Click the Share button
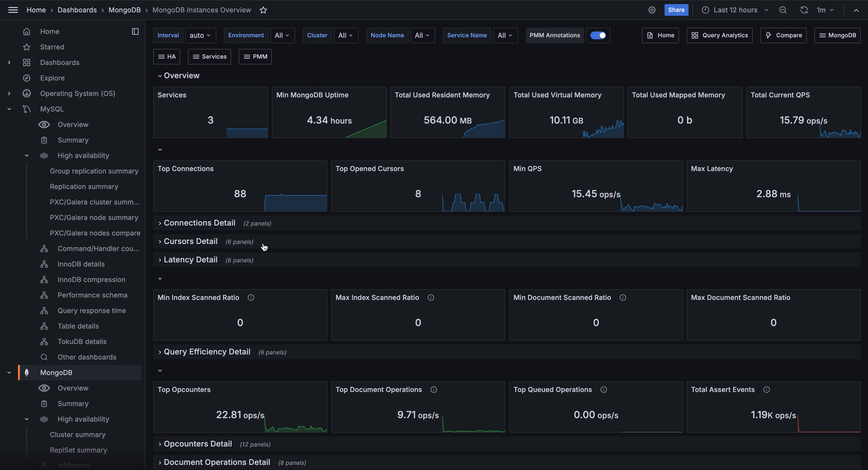The width and height of the screenshot is (868, 470). click(676, 10)
